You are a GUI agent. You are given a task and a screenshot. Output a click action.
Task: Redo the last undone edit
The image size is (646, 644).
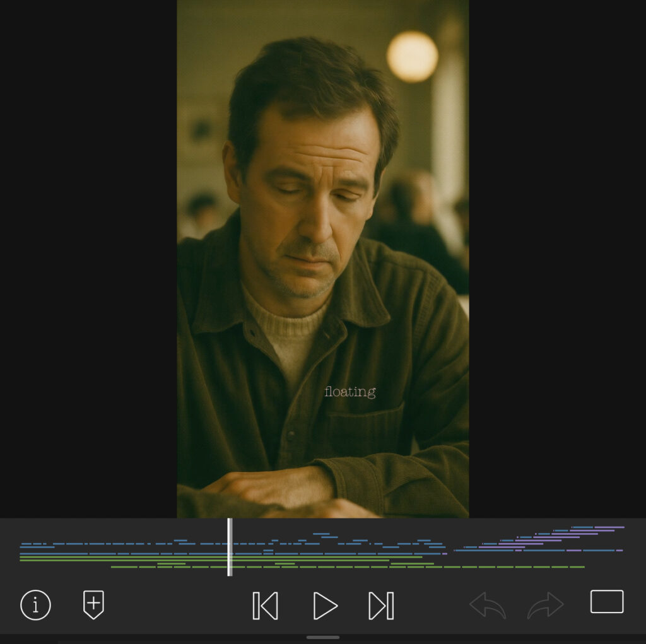click(x=545, y=606)
